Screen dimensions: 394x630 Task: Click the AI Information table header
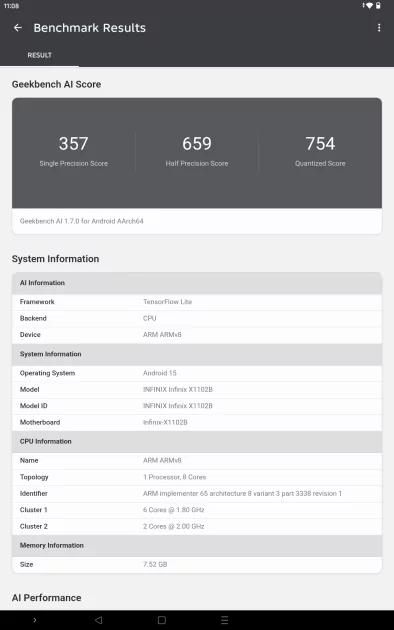(x=197, y=283)
